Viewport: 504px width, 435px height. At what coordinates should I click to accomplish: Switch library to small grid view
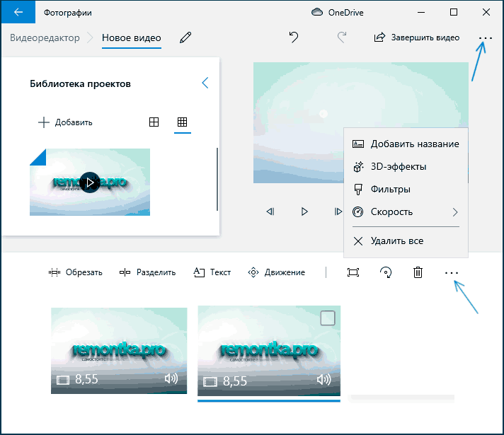click(x=182, y=122)
